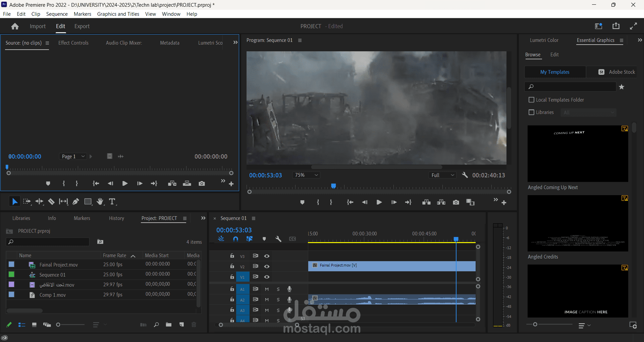Select the Pen tool
The width and height of the screenshot is (644, 342).
coord(76,202)
